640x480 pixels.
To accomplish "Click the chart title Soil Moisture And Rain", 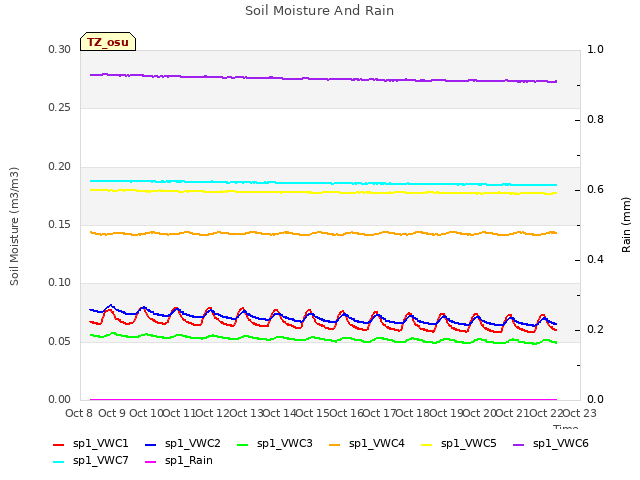I will [x=319, y=11].
